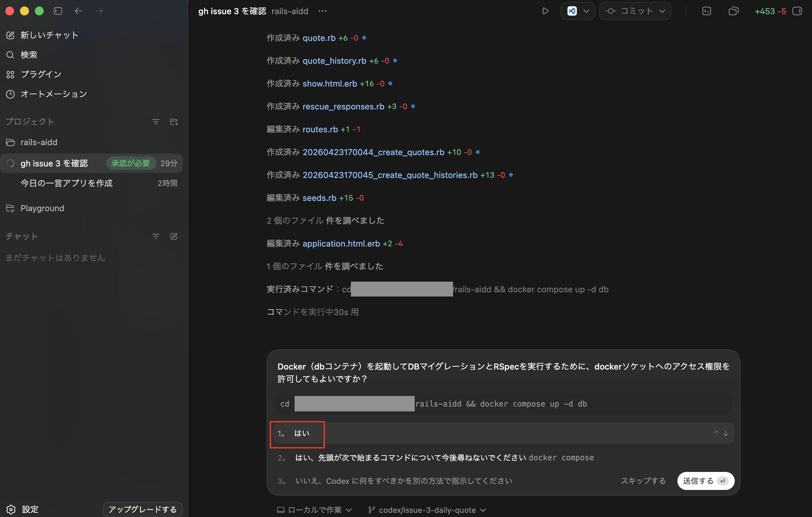Click the add project folder icon
Viewport: 812px width, 517px height.
174,122
